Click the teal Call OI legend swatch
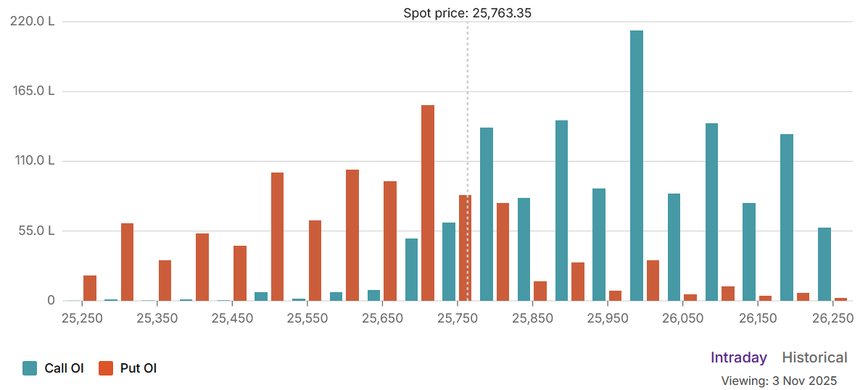 (30, 368)
